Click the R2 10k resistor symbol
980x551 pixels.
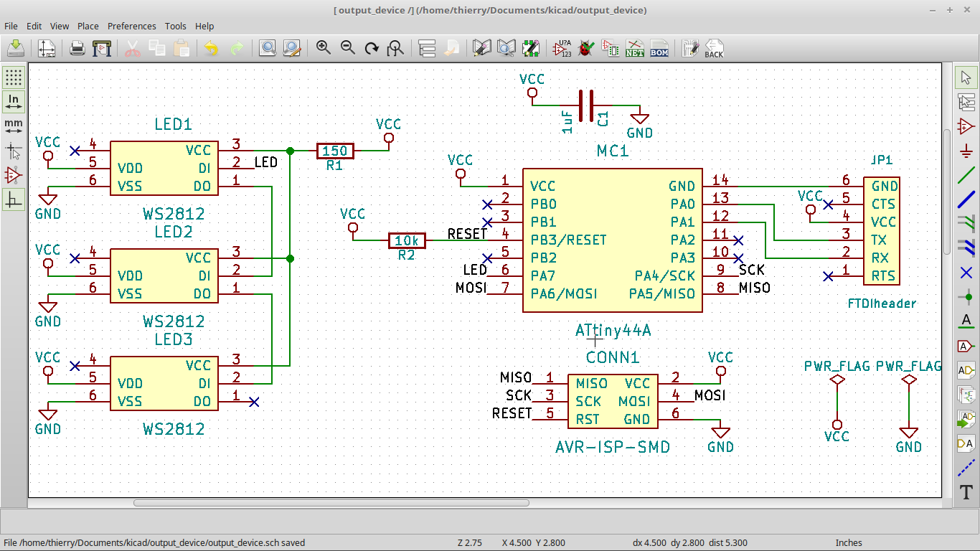click(x=407, y=240)
